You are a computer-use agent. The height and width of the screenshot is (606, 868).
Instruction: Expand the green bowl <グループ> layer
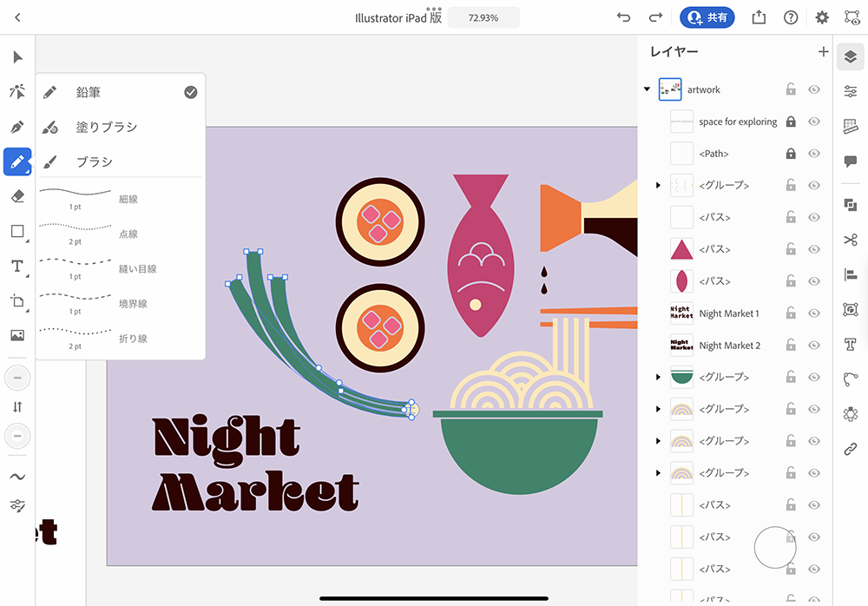658,377
